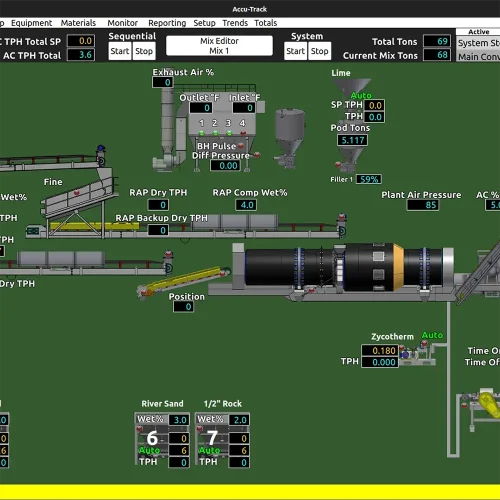Viewport: 500px width, 500px height.
Task: Click the Zycotherm TPH 0.000 field
Action: 380,362
